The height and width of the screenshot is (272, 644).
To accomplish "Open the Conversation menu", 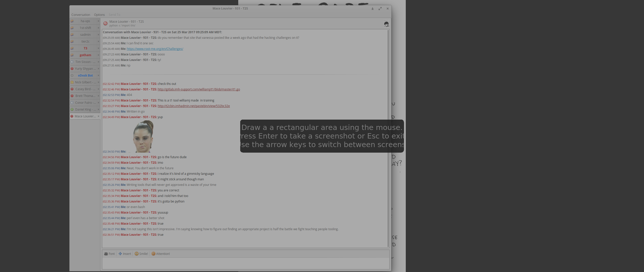I will click(x=80, y=15).
